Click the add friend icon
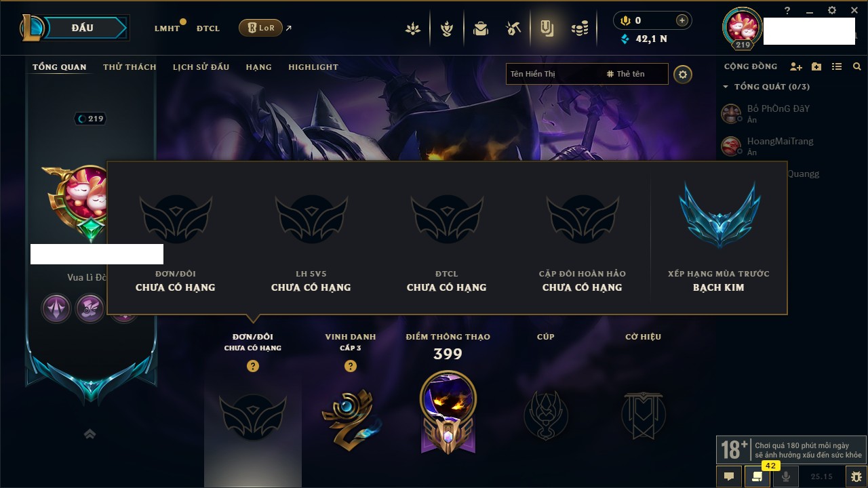 796,66
